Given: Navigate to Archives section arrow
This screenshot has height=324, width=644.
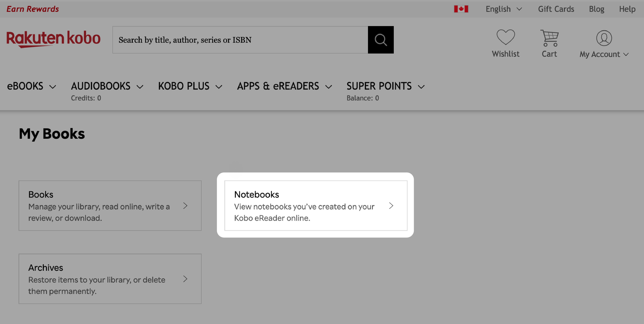Looking at the screenshot, I should [x=185, y=279].
